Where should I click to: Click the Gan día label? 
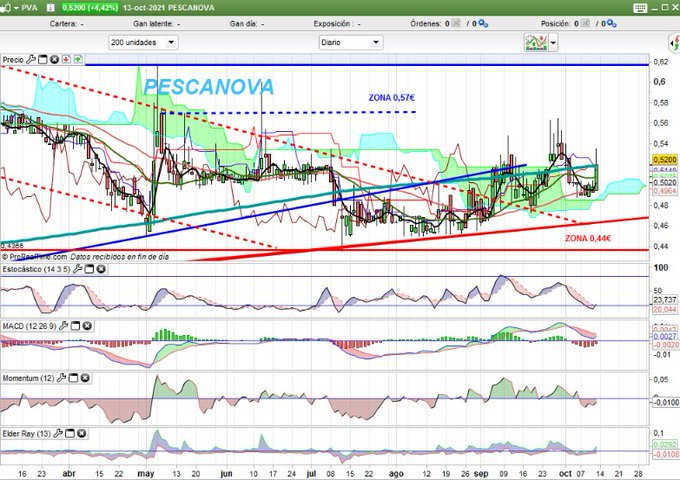point(243,24)
